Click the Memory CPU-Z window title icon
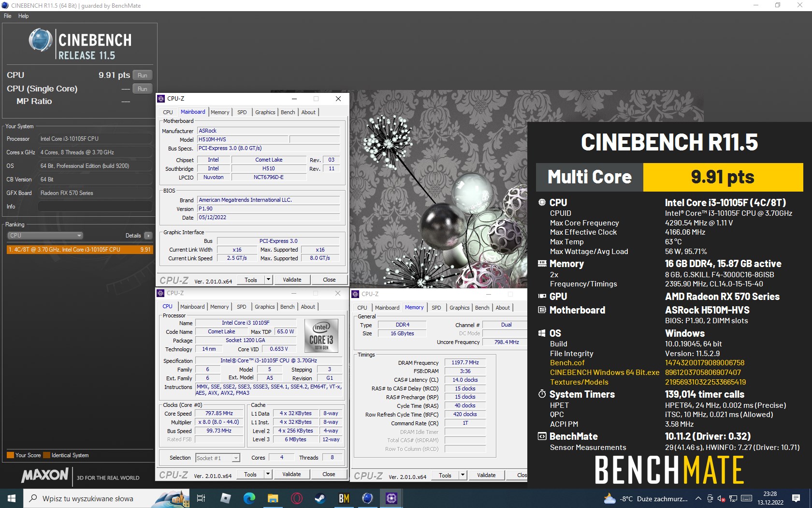The image size is (812, 508). pyautogui.click(x=356, y=294)
